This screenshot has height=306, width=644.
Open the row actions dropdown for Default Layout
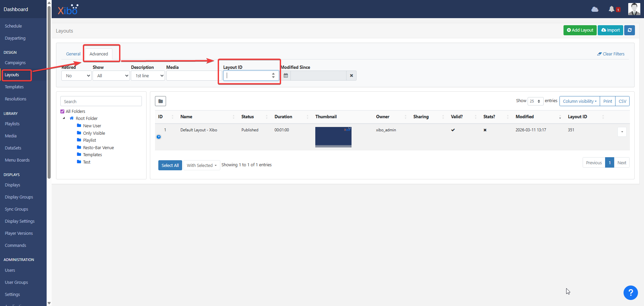622,132
